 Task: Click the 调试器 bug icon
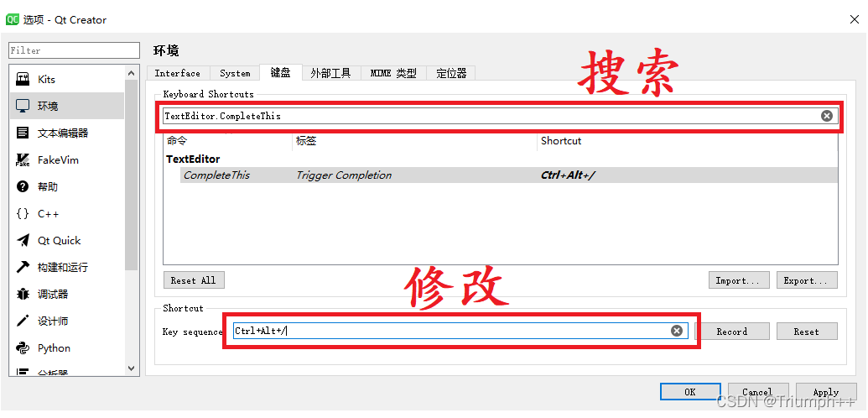coord(23,295)
